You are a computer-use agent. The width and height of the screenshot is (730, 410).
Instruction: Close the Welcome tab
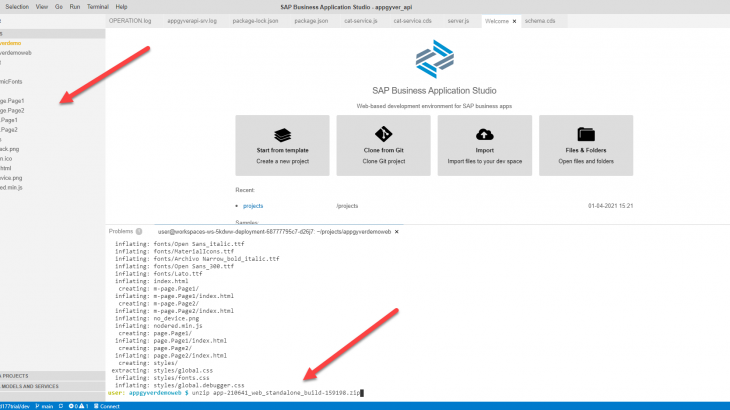[514, 21]
